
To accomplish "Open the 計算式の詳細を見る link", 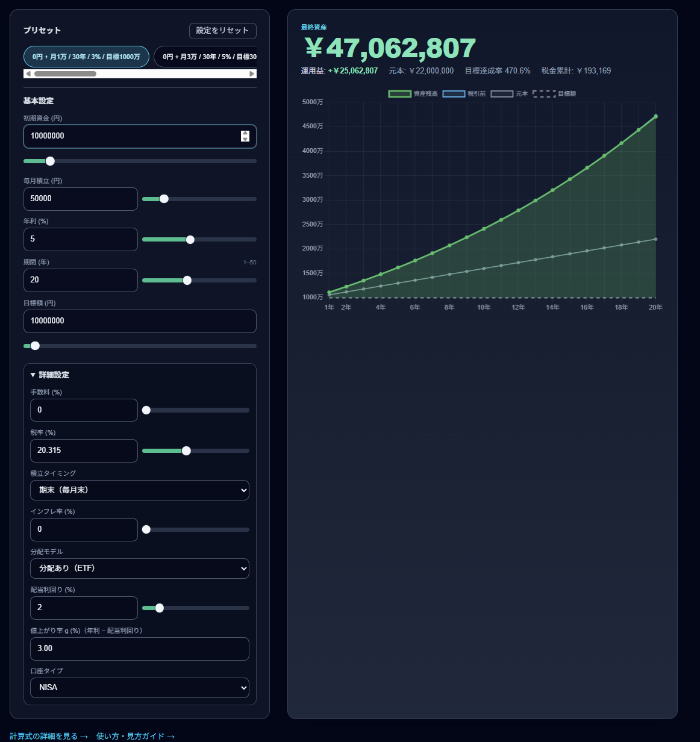I will pos(49,736).
